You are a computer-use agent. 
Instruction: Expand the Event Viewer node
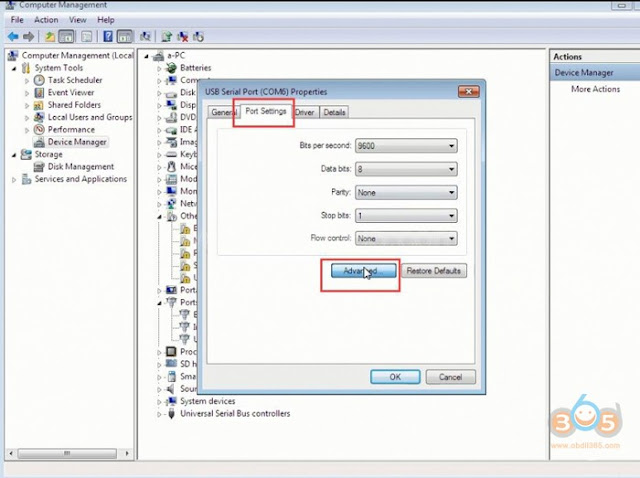click(x=27, y=93)
